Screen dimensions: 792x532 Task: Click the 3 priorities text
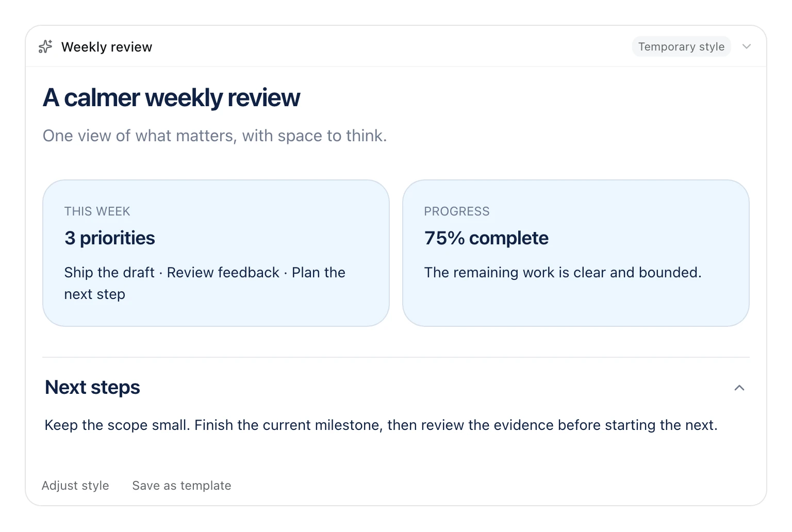[x=110, y=238]
